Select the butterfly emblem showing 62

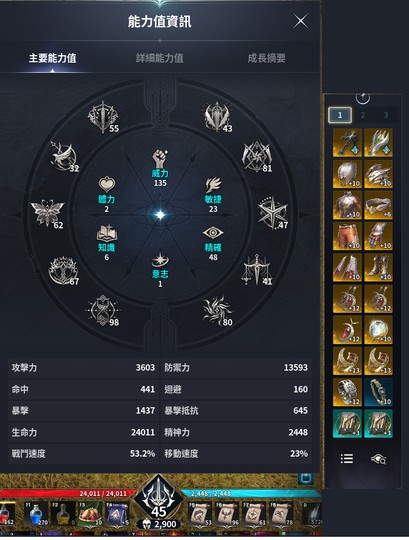click(47, 213)
